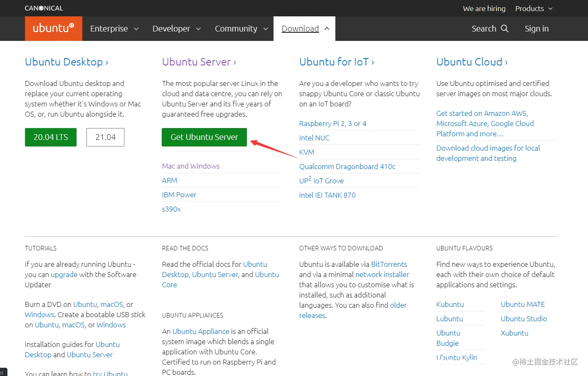The image size is (588, 376).
Task: Open the Enterprise menu item
Action: [109, 29]
